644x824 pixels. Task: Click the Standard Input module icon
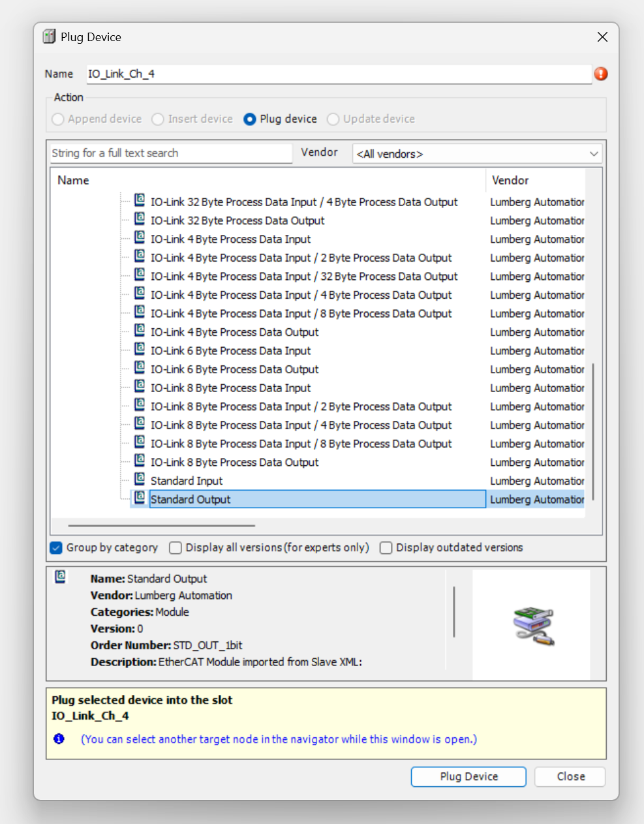tap(140, 479)
